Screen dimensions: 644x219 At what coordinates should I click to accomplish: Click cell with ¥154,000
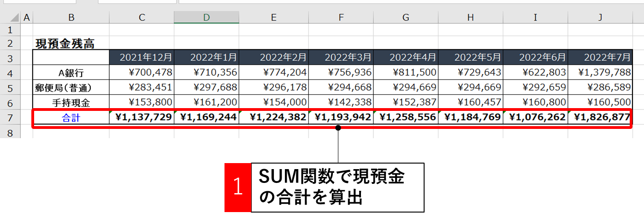pyautogui.click(x=274, y=102)
